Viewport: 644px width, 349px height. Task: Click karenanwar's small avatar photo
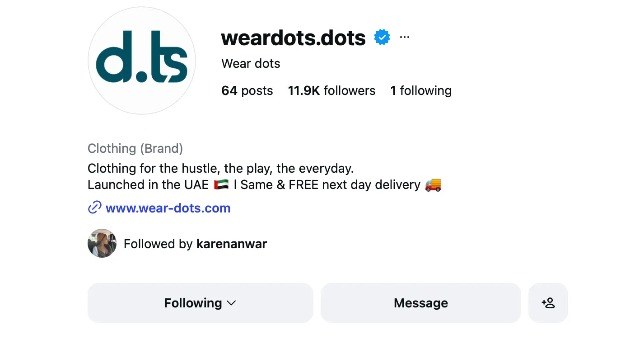(x=102, y=243)
